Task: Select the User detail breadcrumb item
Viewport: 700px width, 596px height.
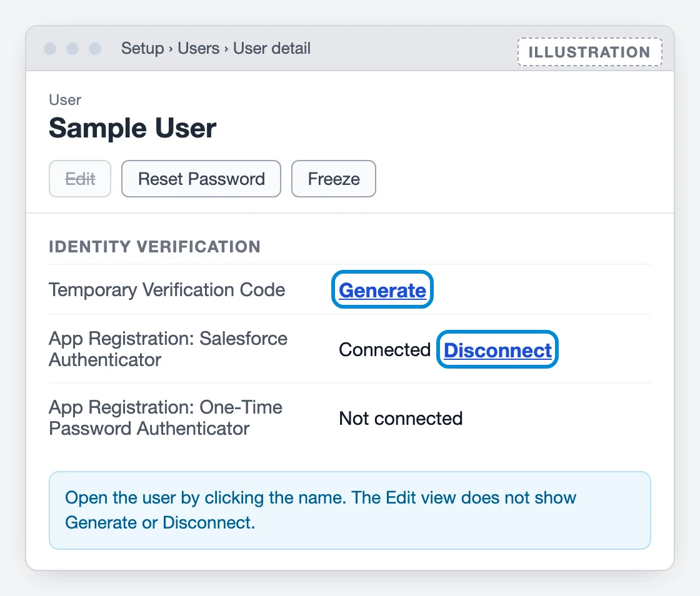Action: (x=272, y=48)
